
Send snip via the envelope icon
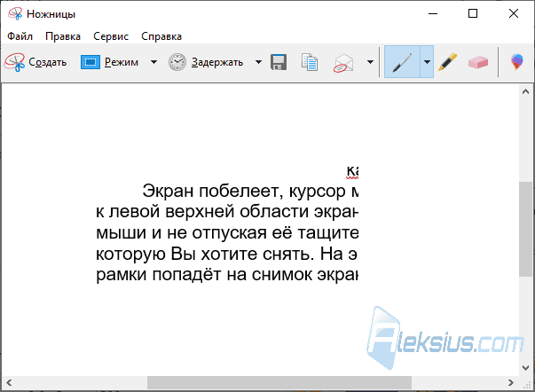click(x=343, y=63)
